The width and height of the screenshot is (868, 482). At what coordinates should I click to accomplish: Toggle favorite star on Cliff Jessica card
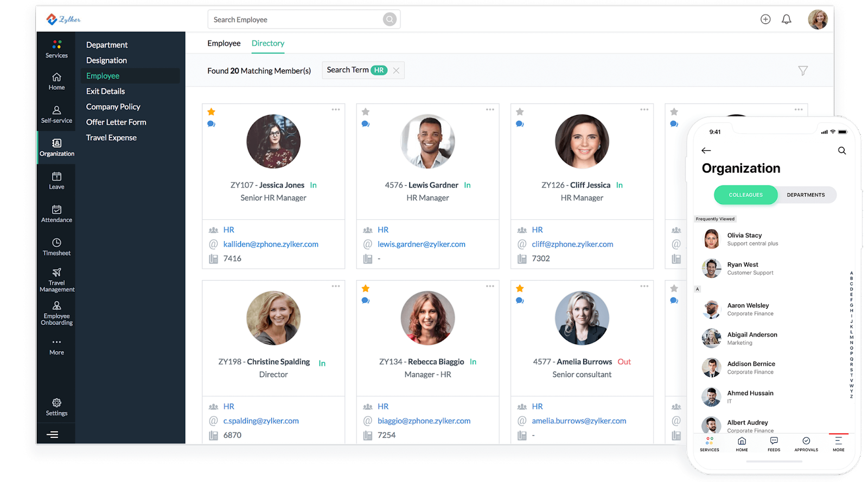click(520, 112)
